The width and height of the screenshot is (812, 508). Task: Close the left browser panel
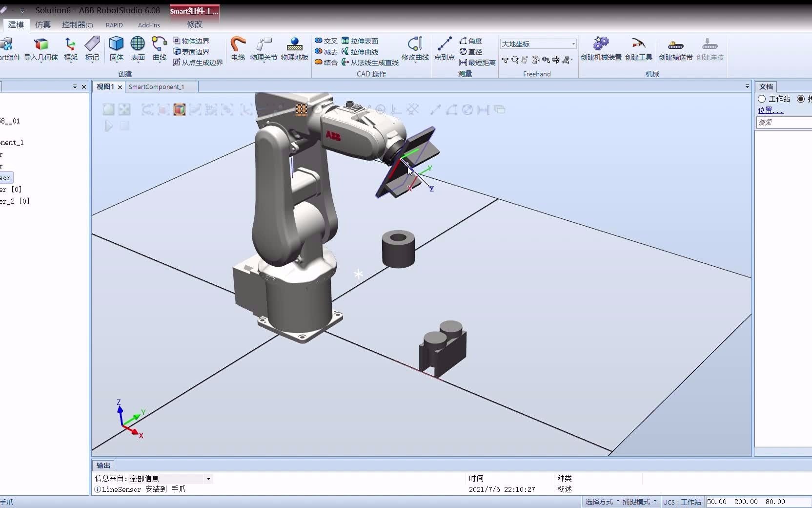[84, 87]
